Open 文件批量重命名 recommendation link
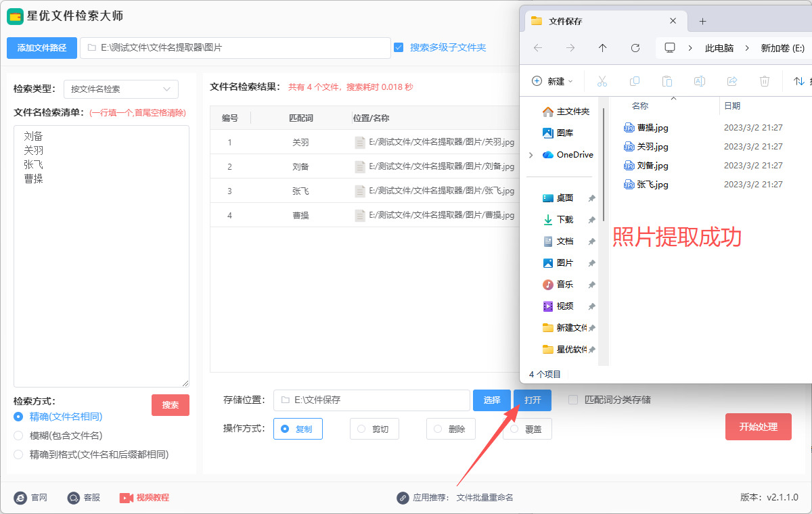The width and height of the screenshot is (812, 514). pyautogui.click(x=485, y=498)
